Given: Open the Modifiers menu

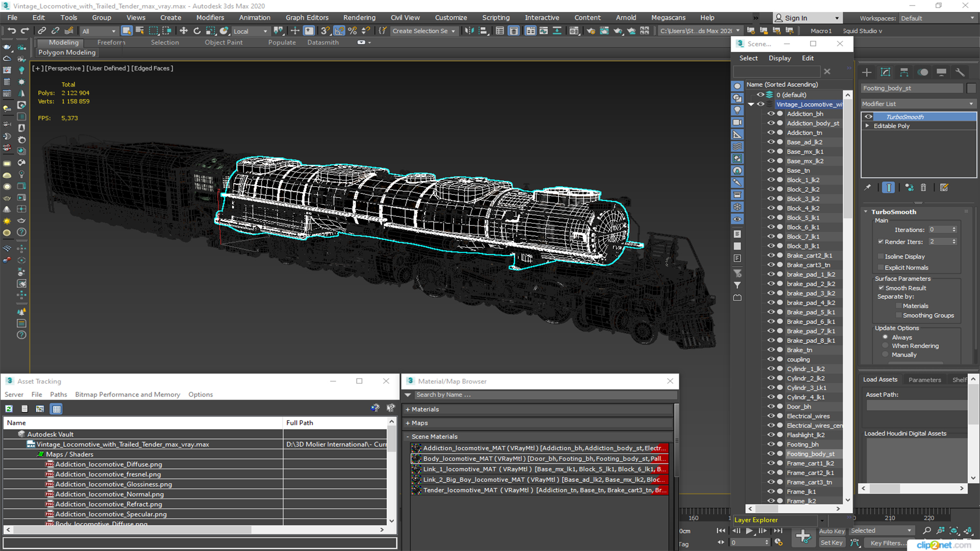Looking at the screenshot, I should point(210,17).
